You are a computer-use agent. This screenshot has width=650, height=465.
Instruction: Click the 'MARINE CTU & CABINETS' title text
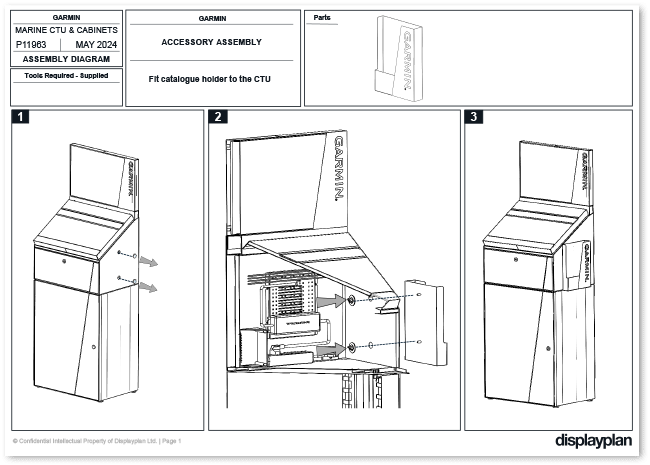pyautogui.click(x=66, y=30)
